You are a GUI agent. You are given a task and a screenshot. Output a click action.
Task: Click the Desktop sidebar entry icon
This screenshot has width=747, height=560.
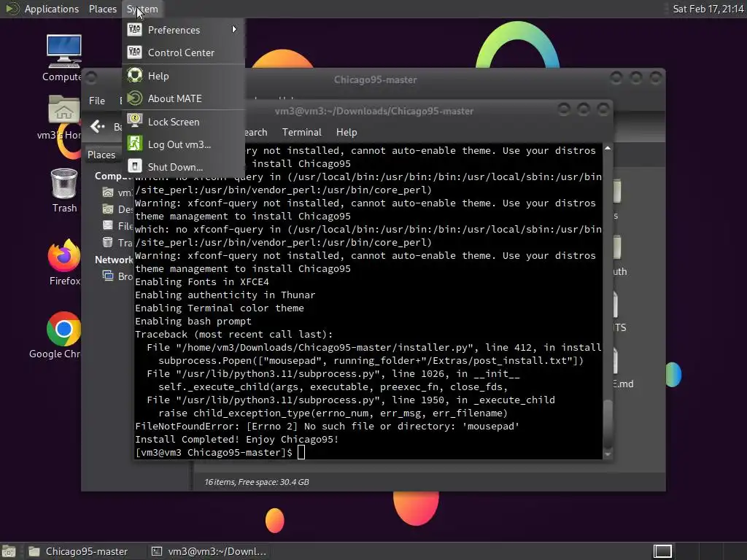coord(108,209)
